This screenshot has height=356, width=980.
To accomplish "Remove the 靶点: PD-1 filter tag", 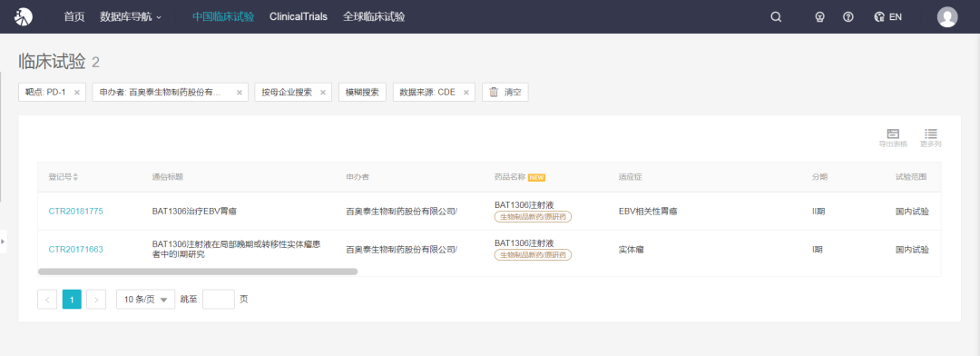I will click(x=77, y=93).
